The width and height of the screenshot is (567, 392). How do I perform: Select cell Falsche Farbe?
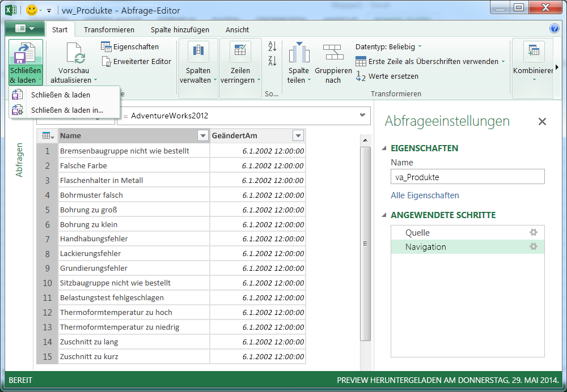134,165
